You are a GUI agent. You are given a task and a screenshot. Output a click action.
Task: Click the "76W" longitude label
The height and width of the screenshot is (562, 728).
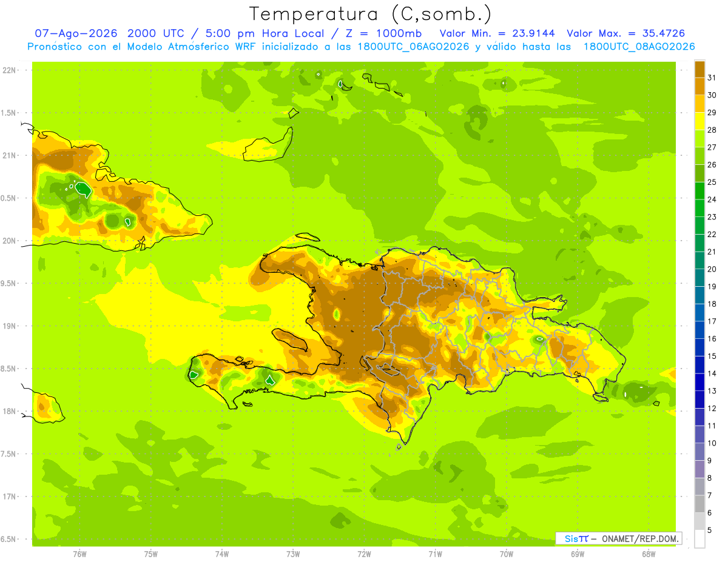(79, 554)
